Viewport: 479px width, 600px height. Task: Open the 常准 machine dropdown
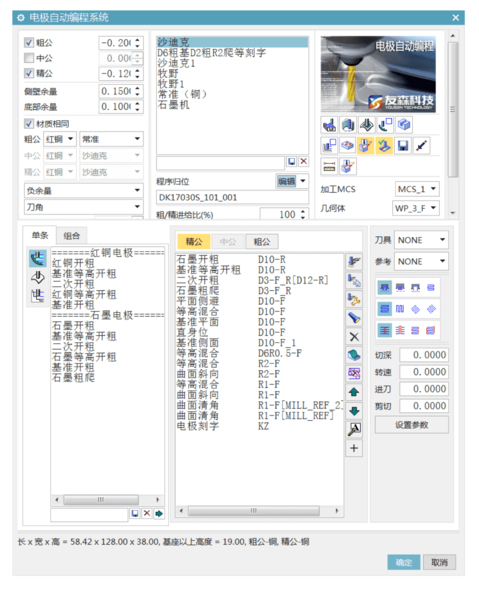click(111, 139)
